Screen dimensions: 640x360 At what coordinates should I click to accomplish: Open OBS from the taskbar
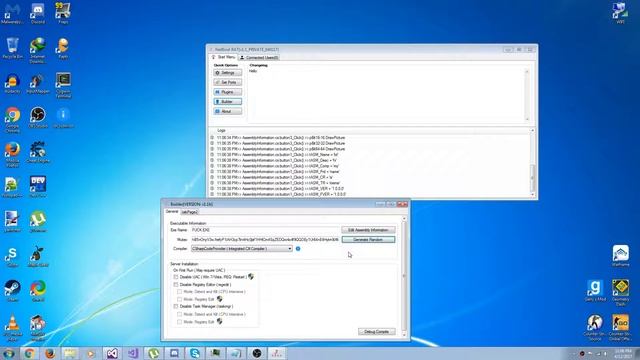257,353
